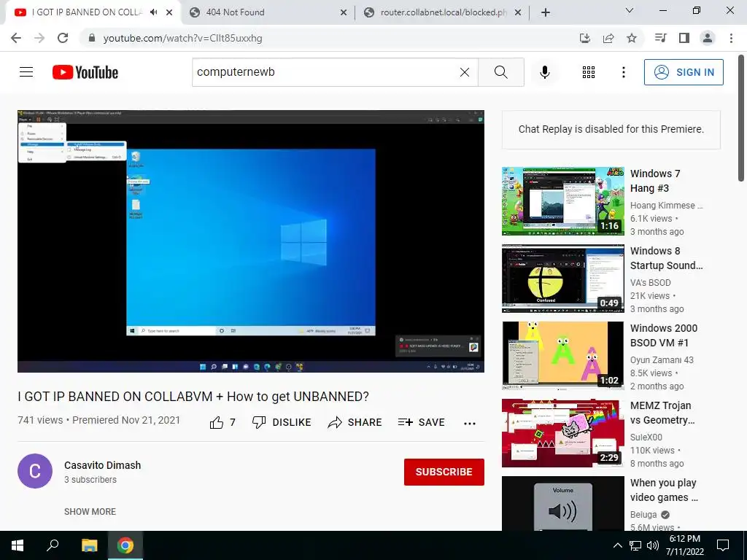Image resolution: width=747 pixels, height=560 pixels.
Task: Open the YouTube apps grid
Action: [x=589, y=72]
